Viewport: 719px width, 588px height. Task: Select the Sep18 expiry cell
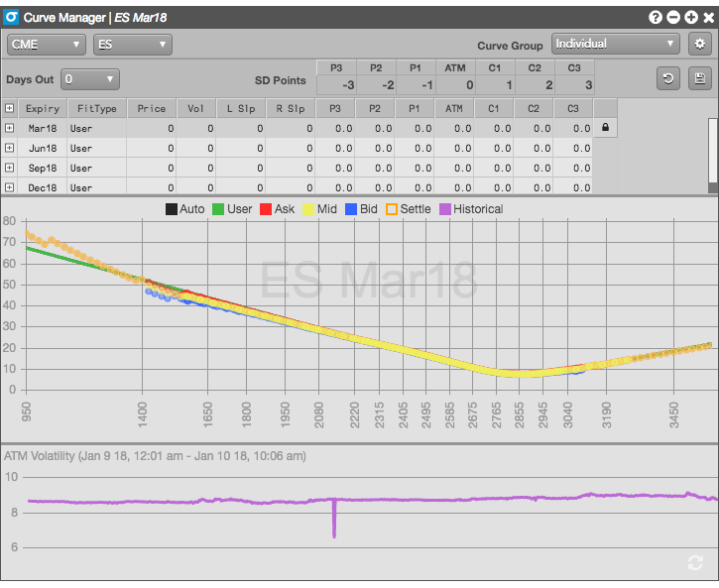pyautogui.click(x=43, y=168)
